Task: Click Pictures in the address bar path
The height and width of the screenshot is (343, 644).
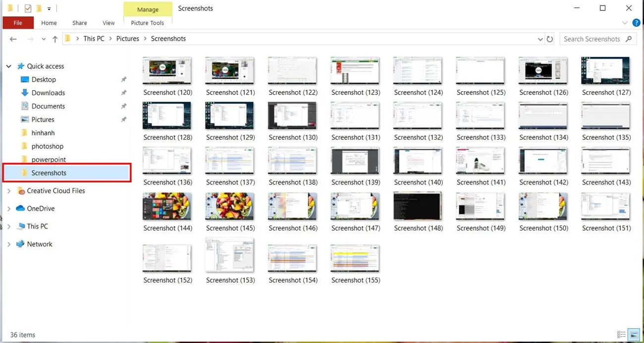Action: (127, 39)
